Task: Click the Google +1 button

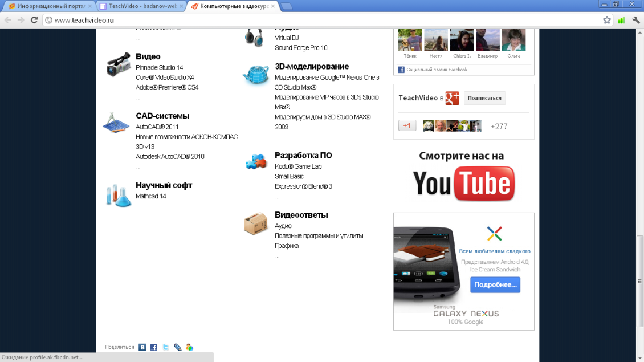Action: tap(407, 126)
